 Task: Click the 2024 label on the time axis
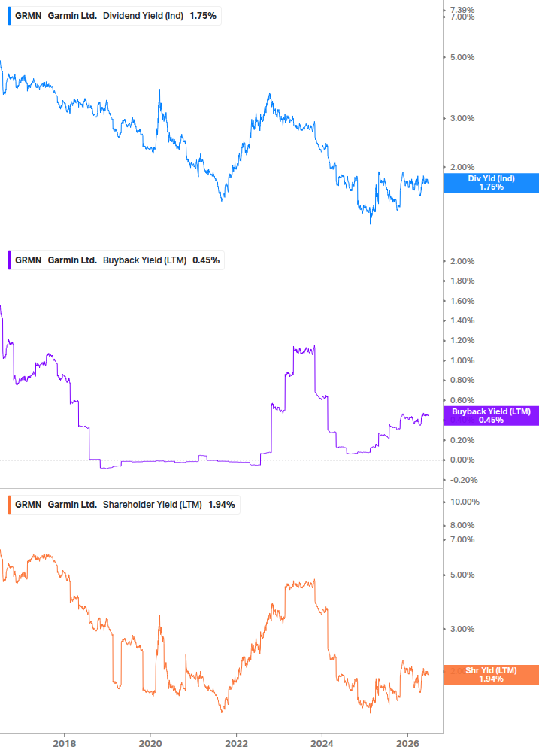click(322, 743)
